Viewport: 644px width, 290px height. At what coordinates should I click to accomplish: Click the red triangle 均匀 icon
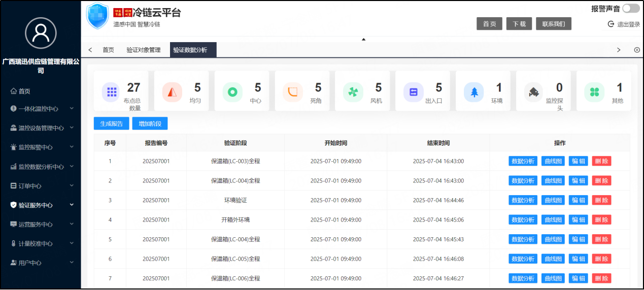point(172,92)
